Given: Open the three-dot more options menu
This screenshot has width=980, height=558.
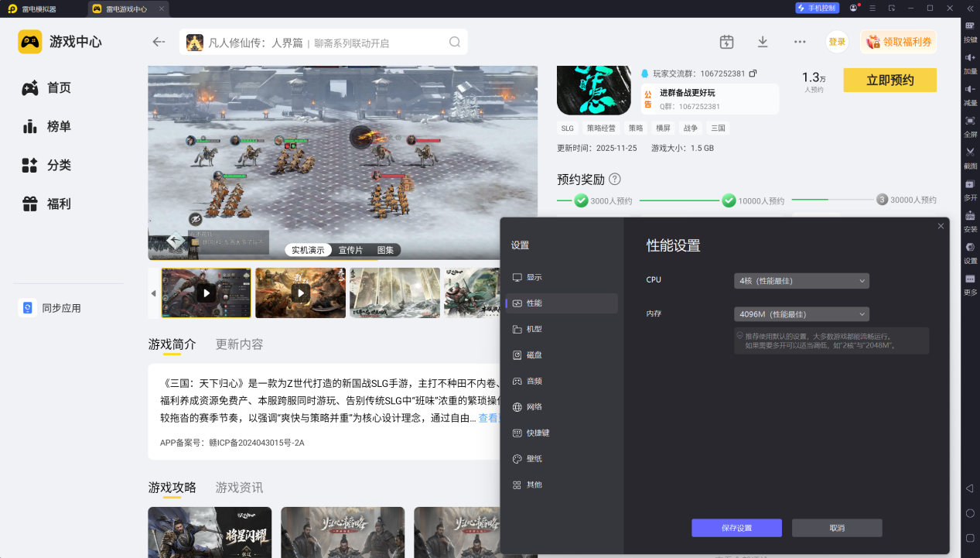Looking at the screenshot, I should [800, 42].
